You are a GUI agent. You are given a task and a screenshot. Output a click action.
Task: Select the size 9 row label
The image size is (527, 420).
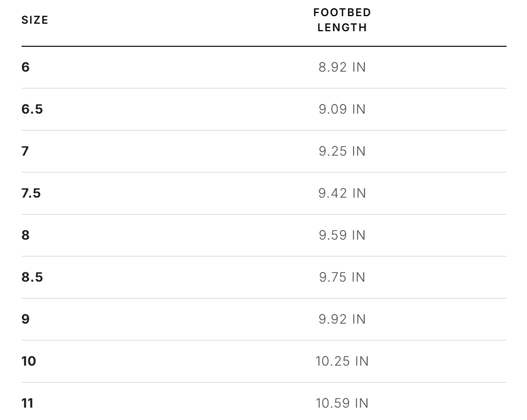tap(25, 319)
